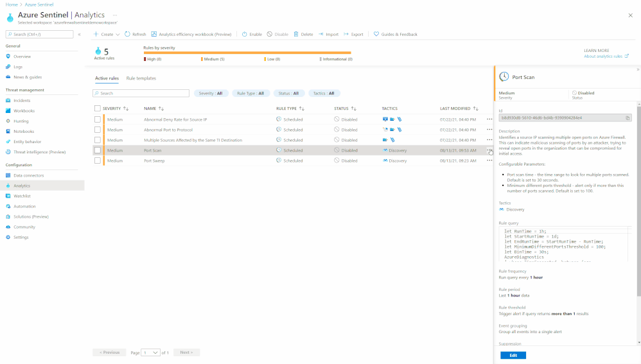The image size is (641, 364).
Task: Collapse the left navigation menu
Action: pos(79,34)
